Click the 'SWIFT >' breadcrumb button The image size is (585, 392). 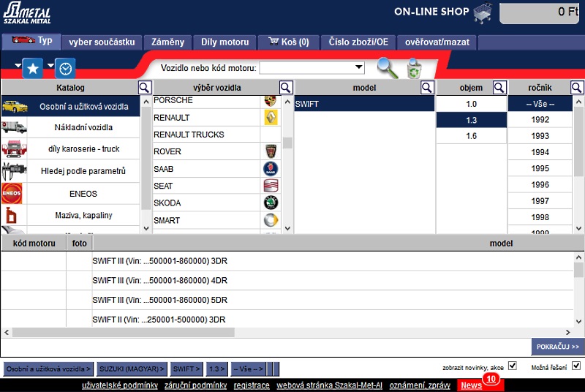click(x=186, y=369)
